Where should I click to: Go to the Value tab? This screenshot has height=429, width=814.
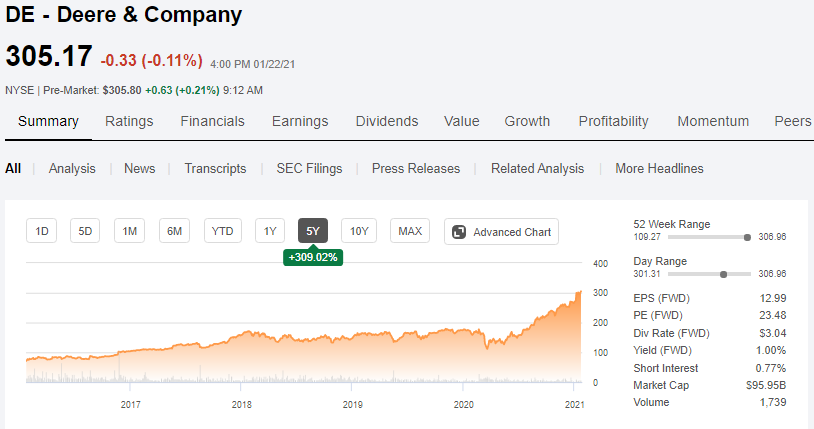click(x=462, y=121)
